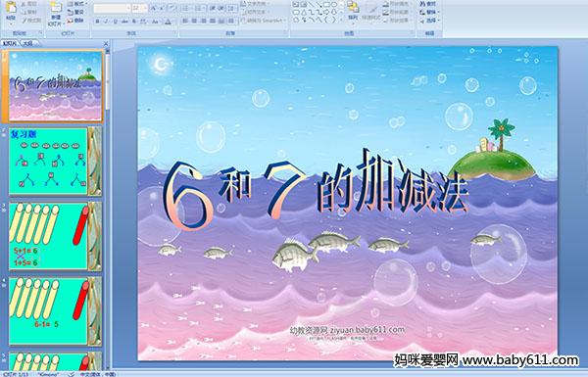This screenshot has height=377, width=588.
Task: Align text left in paragraph group
Action: tap(185, 21)
